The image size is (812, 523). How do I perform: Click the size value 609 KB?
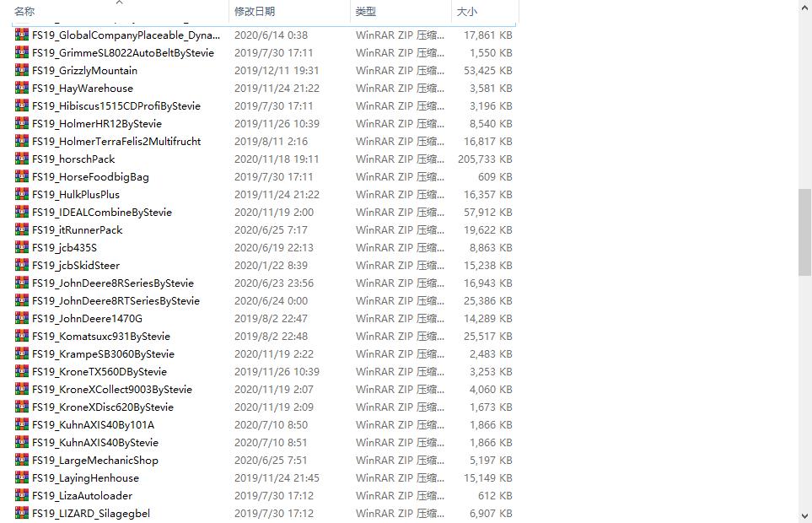click(x=495, y=176)
